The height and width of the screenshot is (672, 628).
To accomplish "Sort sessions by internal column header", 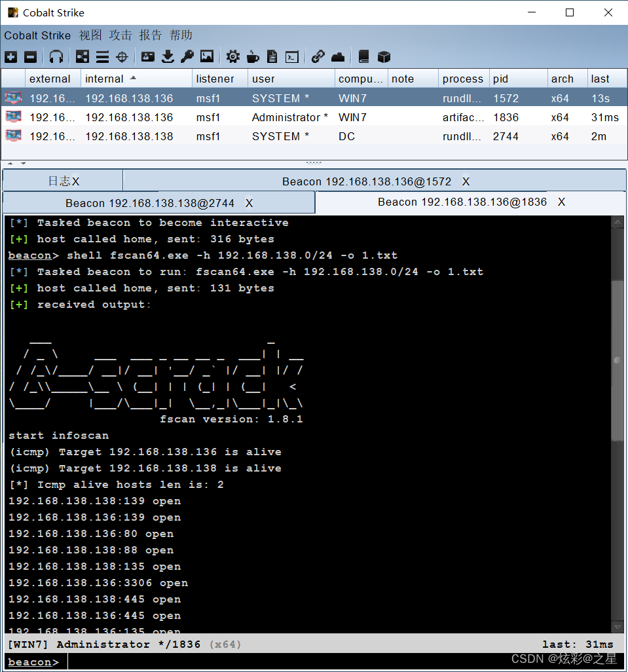I will 137,79.
